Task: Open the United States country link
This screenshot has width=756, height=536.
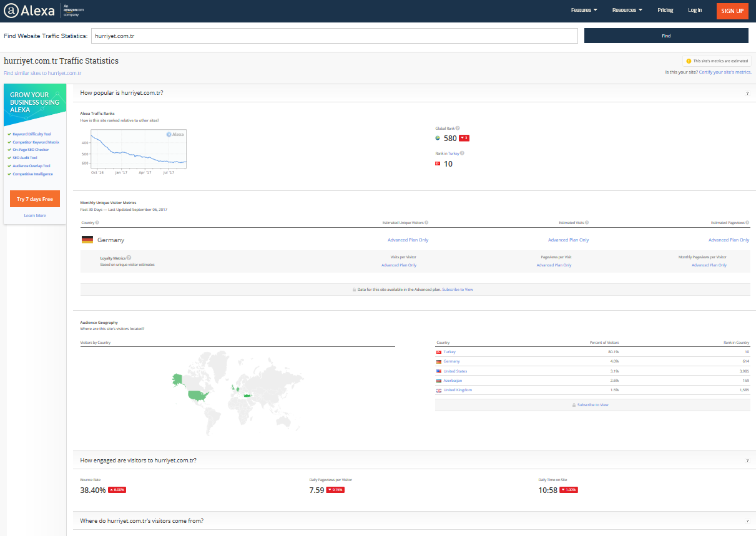Action: coord(455,371)
